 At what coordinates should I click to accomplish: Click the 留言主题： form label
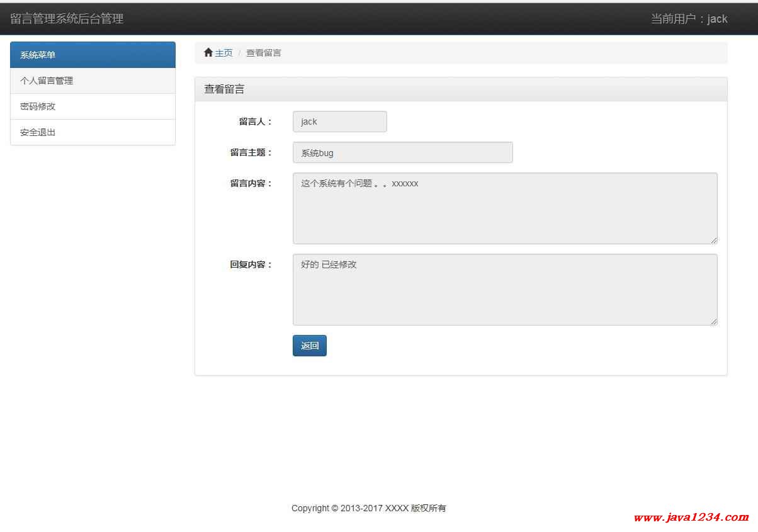(251, 152)
